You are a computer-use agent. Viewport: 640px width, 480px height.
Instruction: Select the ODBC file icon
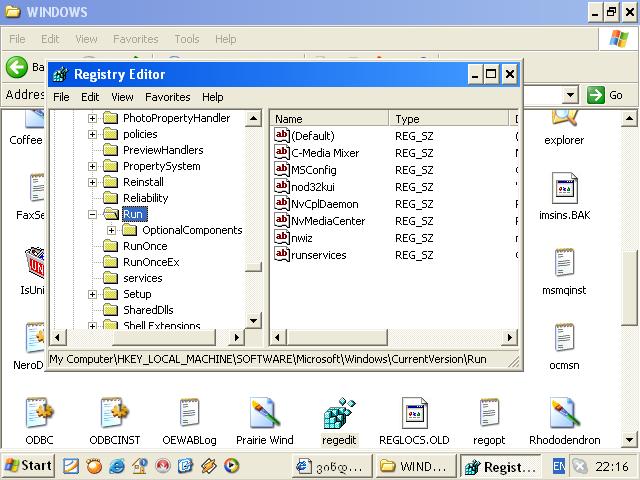click(x=40, y=413)
